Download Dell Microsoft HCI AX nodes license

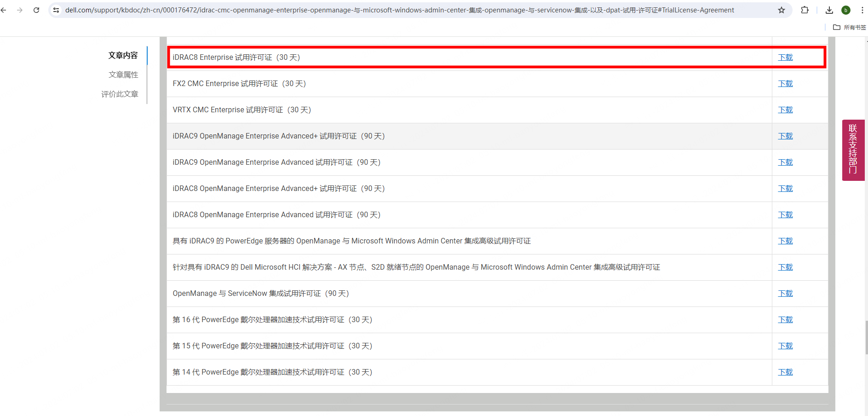[785, 267]
